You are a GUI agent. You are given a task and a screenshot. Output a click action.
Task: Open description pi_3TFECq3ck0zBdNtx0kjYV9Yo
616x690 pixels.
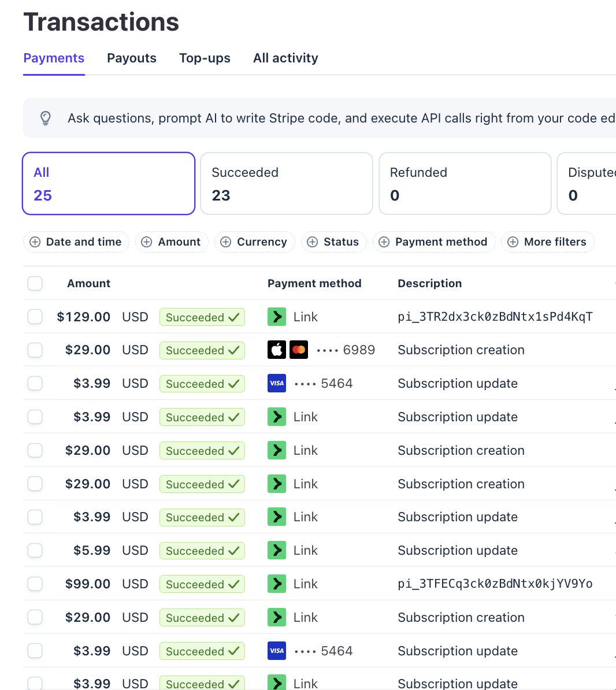point(495,584)
